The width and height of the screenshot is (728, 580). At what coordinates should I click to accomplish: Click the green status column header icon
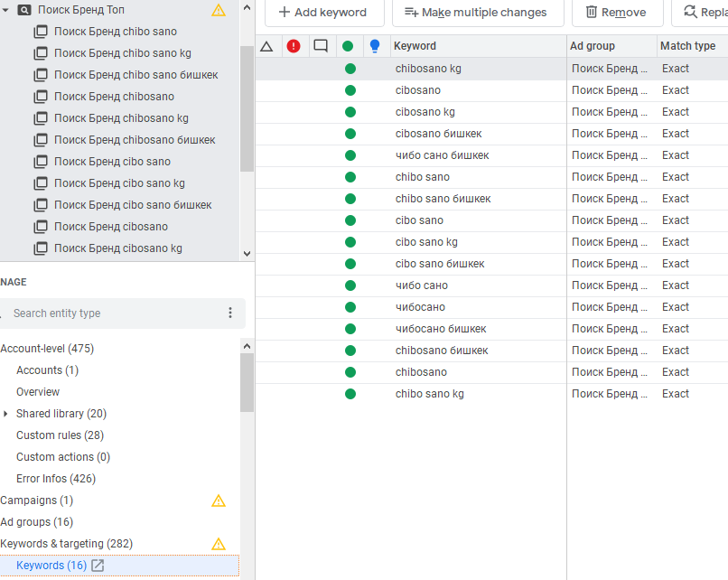pyautogui.click(x=348, y=46)
